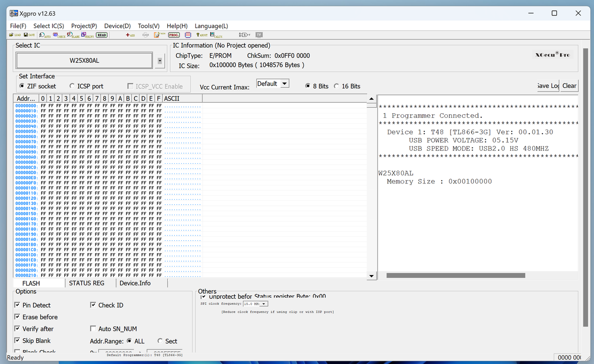Click the AUTO detect toolbar icon
Viewport: 594px width, 364px height.
coord(45,35)
